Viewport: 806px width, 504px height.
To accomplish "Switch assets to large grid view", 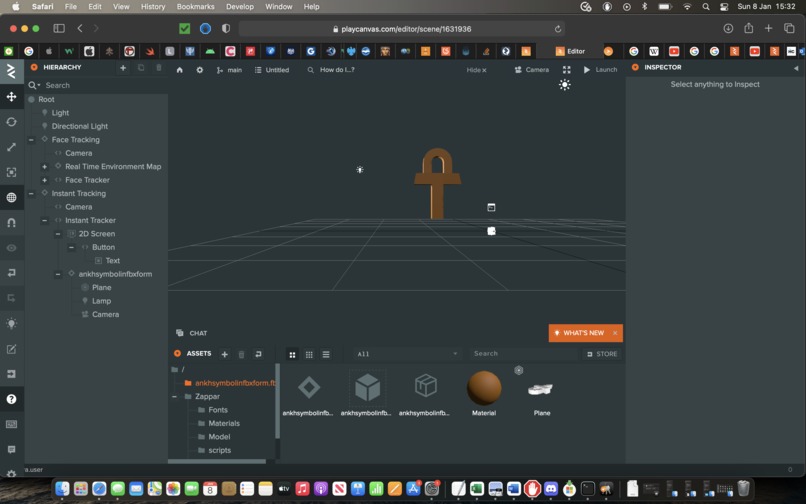I will (x=292, y=355).
